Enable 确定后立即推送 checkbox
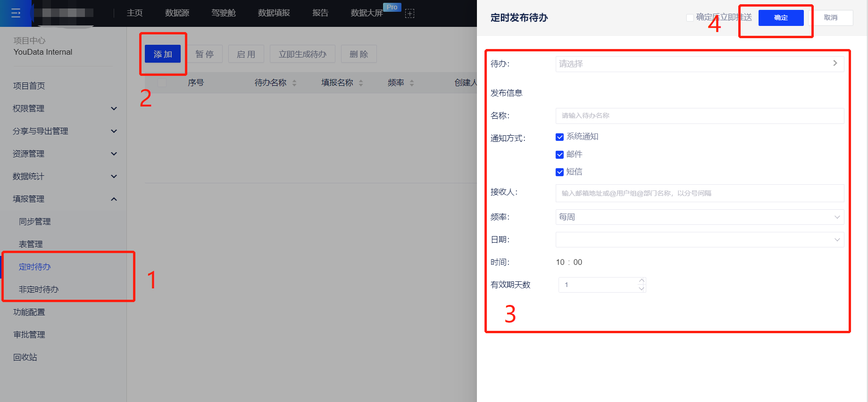Viewport: 868px width, 402px height. 690,18
